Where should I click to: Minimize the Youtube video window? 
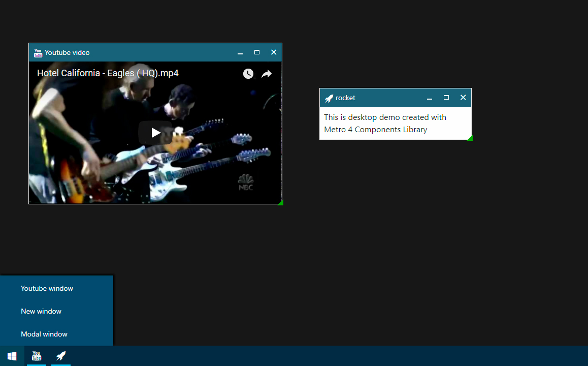click(x=240, y=52)
